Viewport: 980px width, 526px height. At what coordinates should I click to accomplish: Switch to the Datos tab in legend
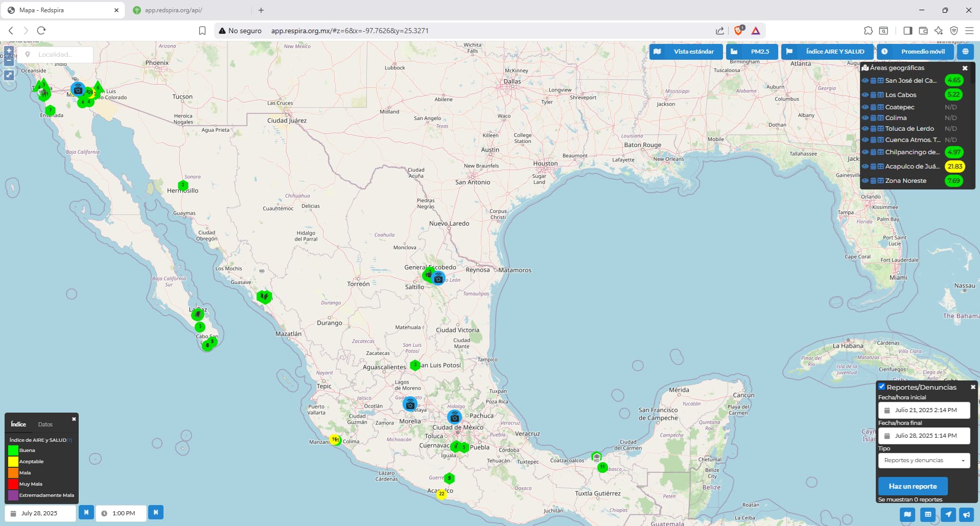pyautogui.click(x=45, y=424)
